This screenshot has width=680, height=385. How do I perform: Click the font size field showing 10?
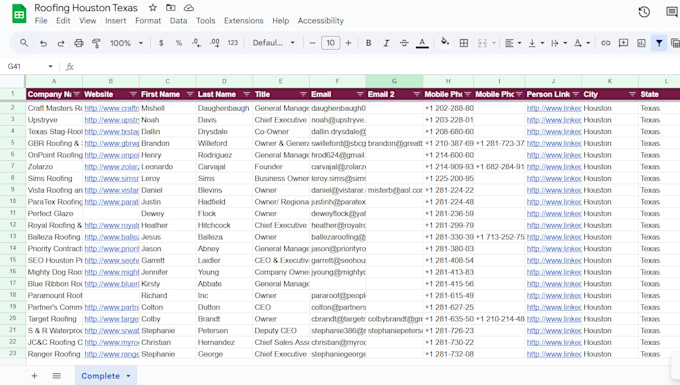point(330,43)
